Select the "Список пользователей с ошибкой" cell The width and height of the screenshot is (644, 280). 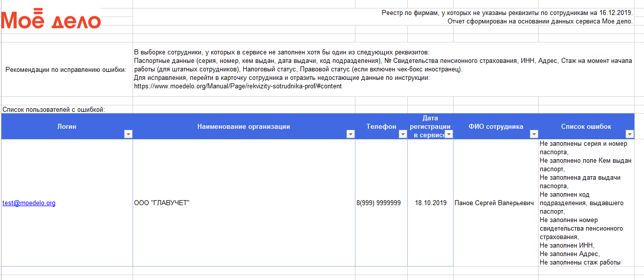(53, 109)
